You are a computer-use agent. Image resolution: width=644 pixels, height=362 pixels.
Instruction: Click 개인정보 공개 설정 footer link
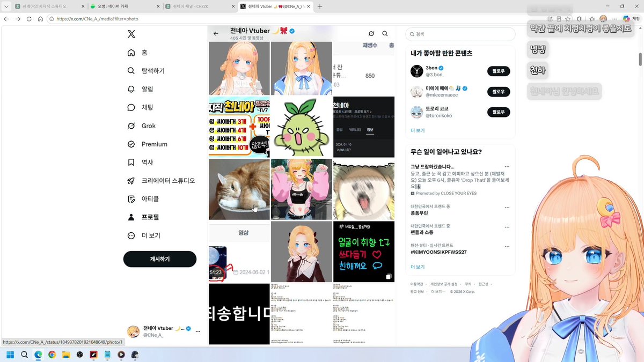point(444,284)
